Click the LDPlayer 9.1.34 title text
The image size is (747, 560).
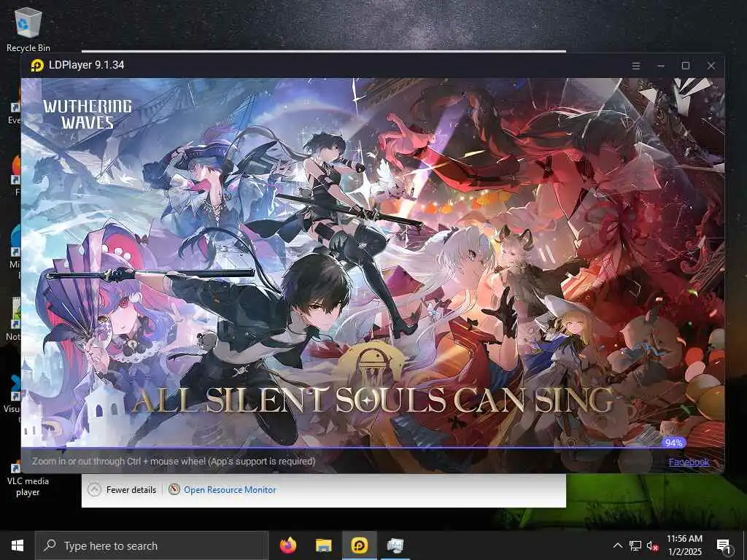pos(86,65)
